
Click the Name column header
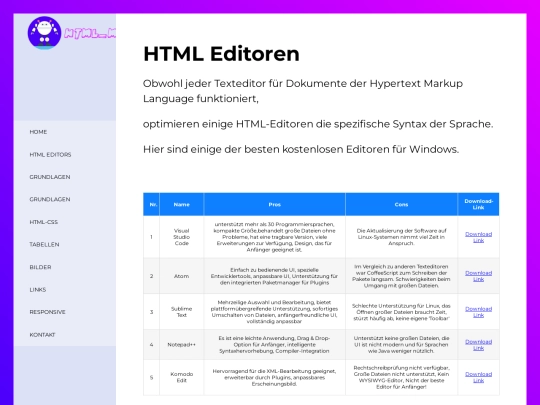181,204
